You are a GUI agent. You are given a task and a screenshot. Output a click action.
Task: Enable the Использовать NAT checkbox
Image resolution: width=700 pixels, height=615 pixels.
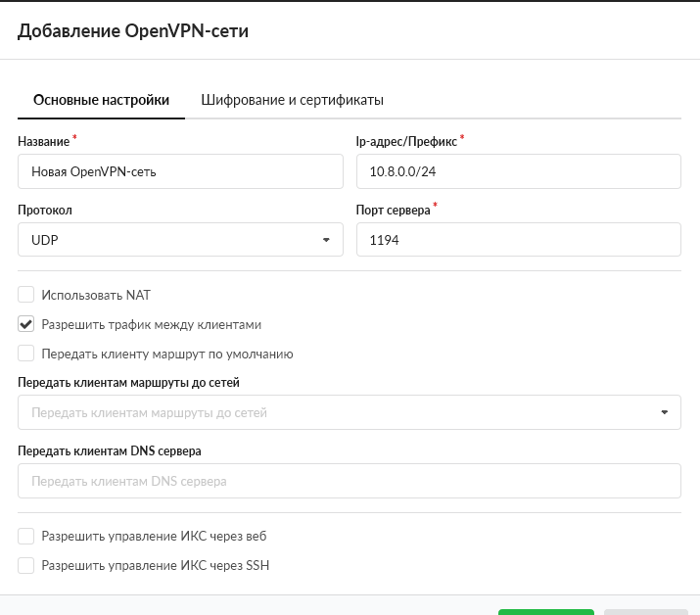click(x=25, y=295)
